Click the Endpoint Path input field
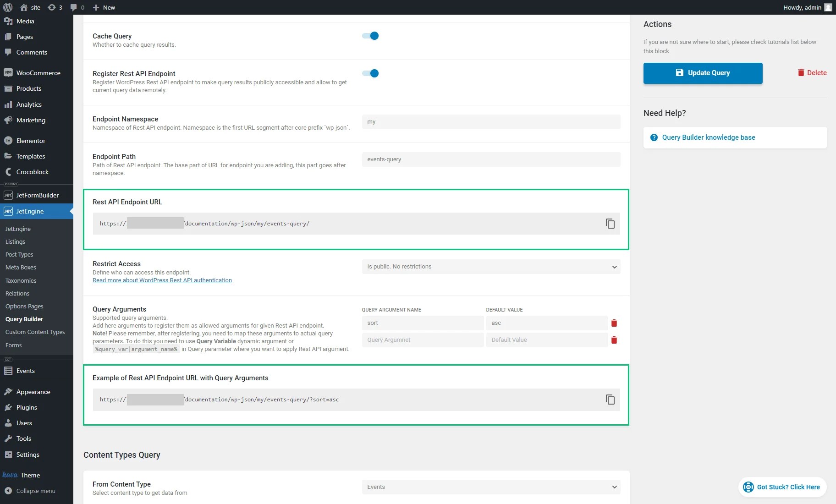This screenshot has height=504, width=836. tap(491, 159)
